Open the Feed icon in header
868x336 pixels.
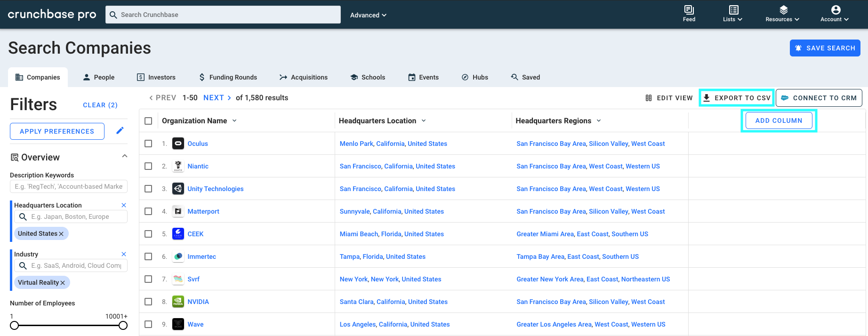pos(689,10)
